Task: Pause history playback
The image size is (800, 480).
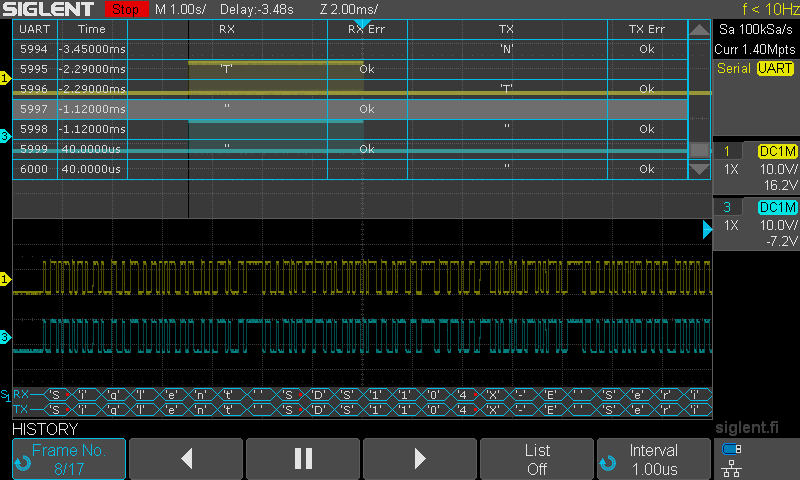Action: pyautogui.click(x=304, y=459)
